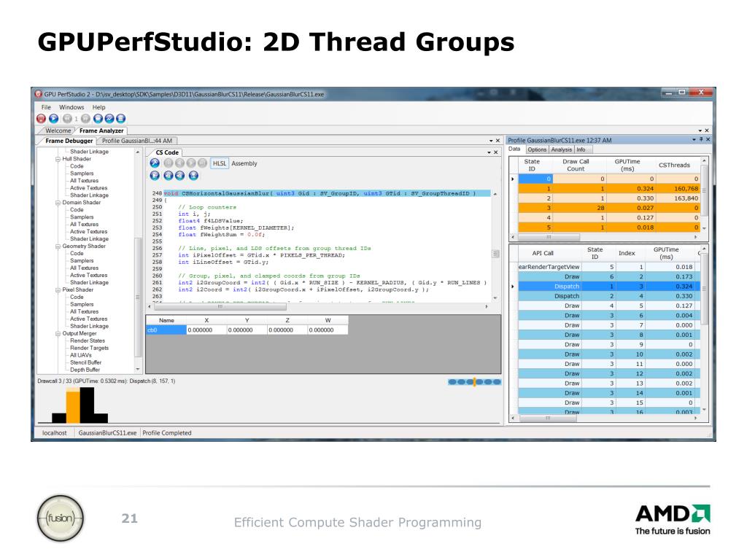Viewport: 747px width, 560px height.
Task: Select the Dispatch row with GPUTime 0.330
Action: click(609, 296)
